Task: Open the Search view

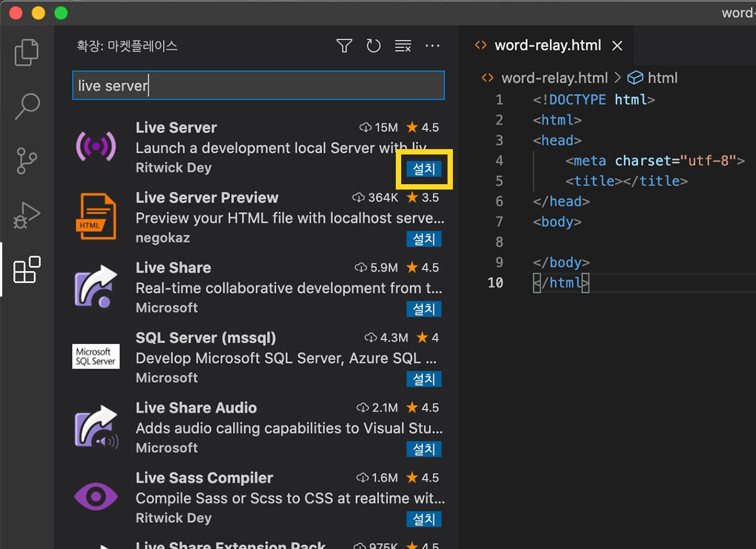Action: pyautogui.click(x=26, y=106)
